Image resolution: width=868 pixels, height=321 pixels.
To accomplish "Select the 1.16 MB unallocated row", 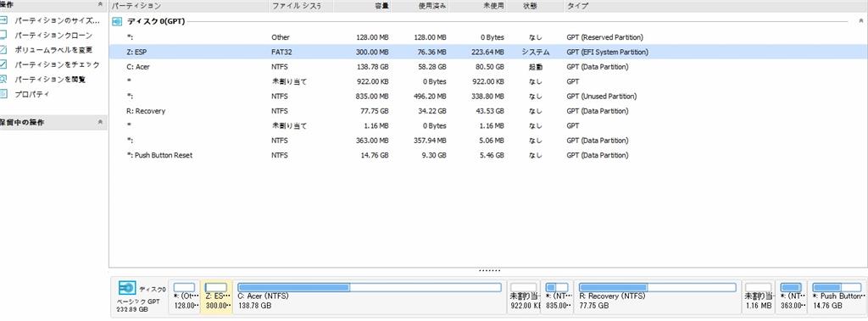I will [487, 125].
